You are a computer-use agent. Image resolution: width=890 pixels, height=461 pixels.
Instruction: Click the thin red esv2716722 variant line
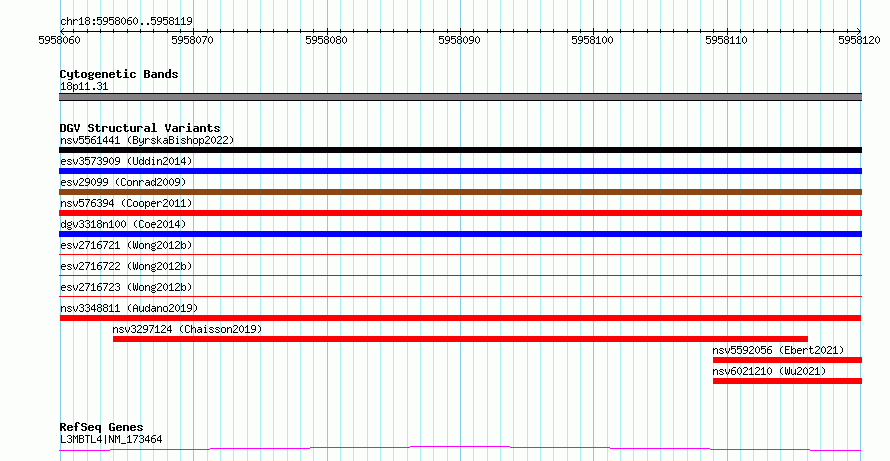pyautogui.click(x=460, y=275)
